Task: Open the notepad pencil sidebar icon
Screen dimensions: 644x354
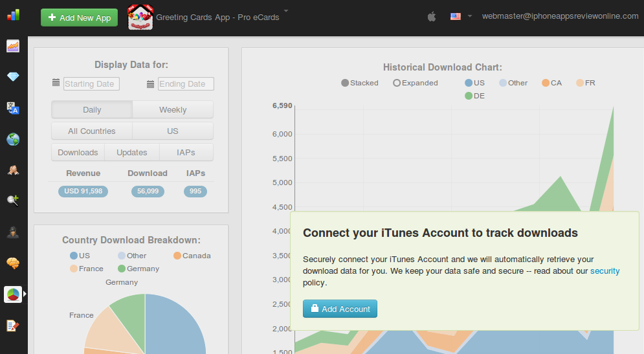Action: [x=13, y=326]
